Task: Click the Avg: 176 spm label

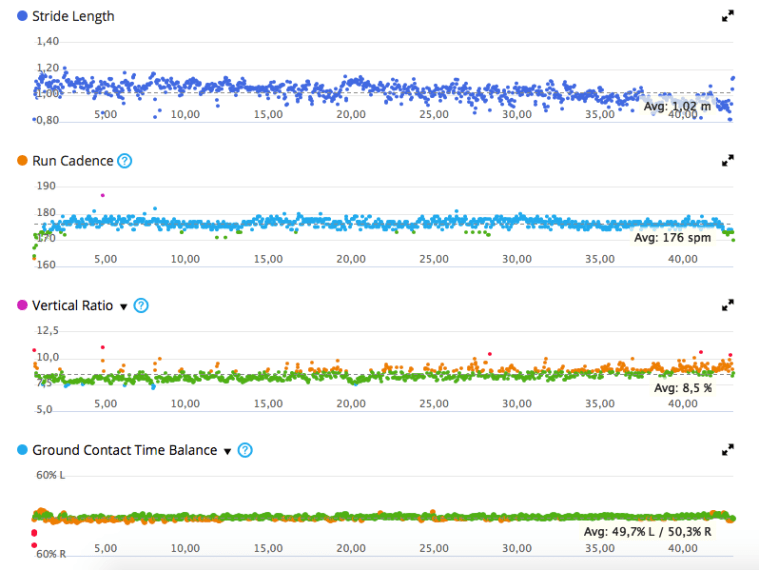Action: click(672, 239)
